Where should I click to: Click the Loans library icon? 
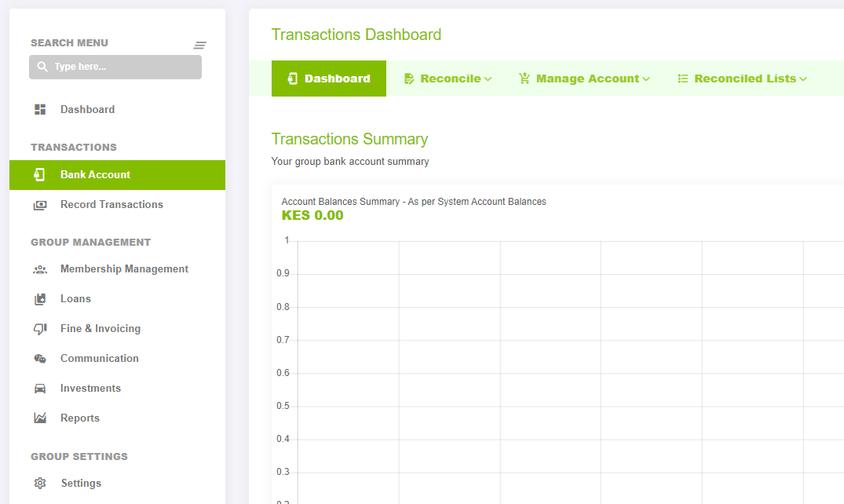pos(40,299)
